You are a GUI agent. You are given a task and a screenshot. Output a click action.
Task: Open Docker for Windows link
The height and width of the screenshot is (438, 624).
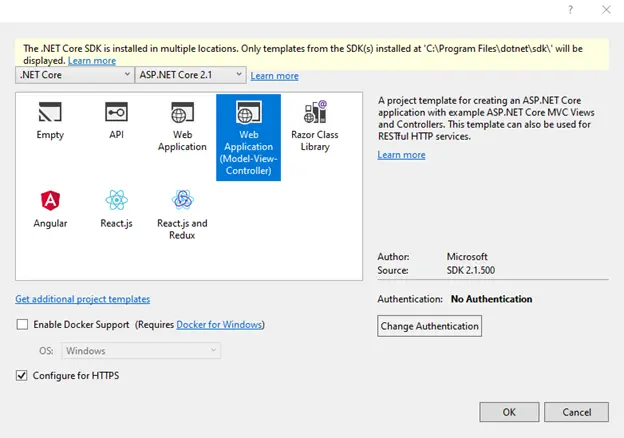tap(219, 325)
